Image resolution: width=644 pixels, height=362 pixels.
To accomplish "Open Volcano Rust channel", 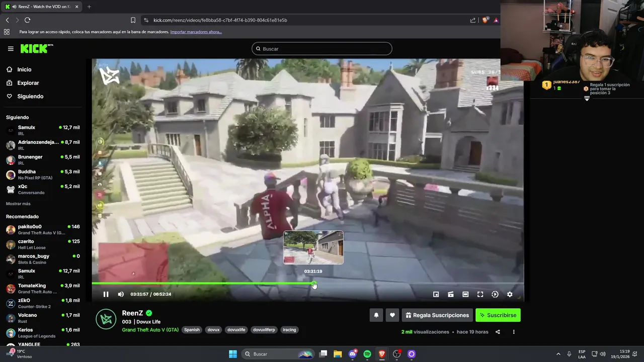I will pyautogui.click(x=43, y=318).
